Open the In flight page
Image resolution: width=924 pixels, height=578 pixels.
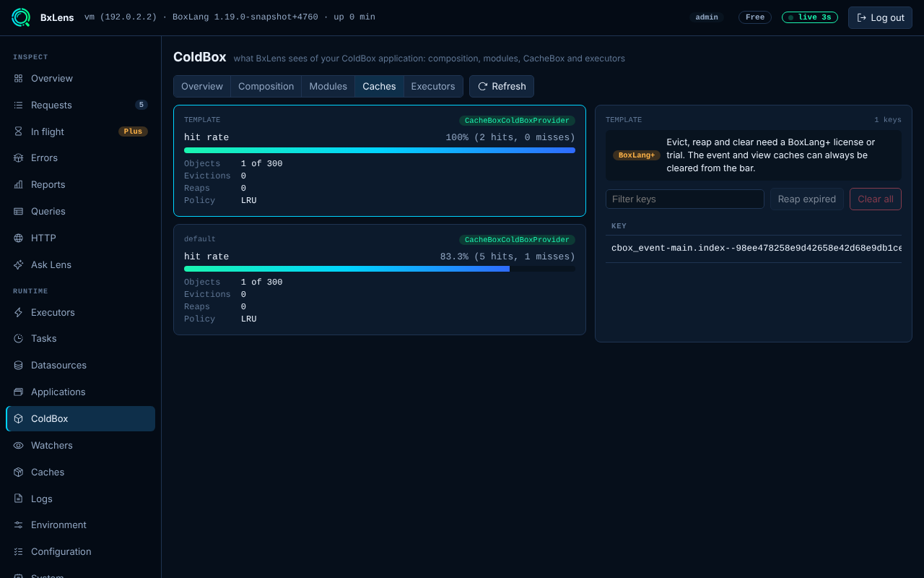(80, 131)
